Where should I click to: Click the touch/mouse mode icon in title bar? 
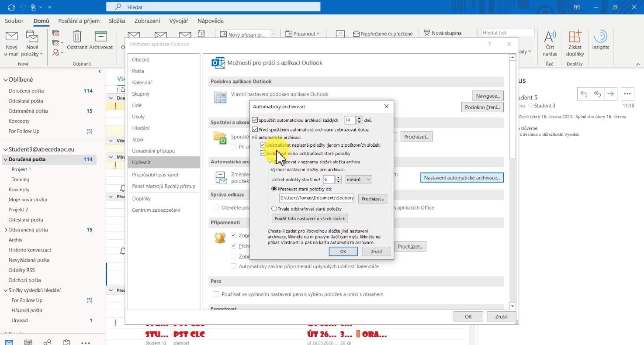click(34, 7)
